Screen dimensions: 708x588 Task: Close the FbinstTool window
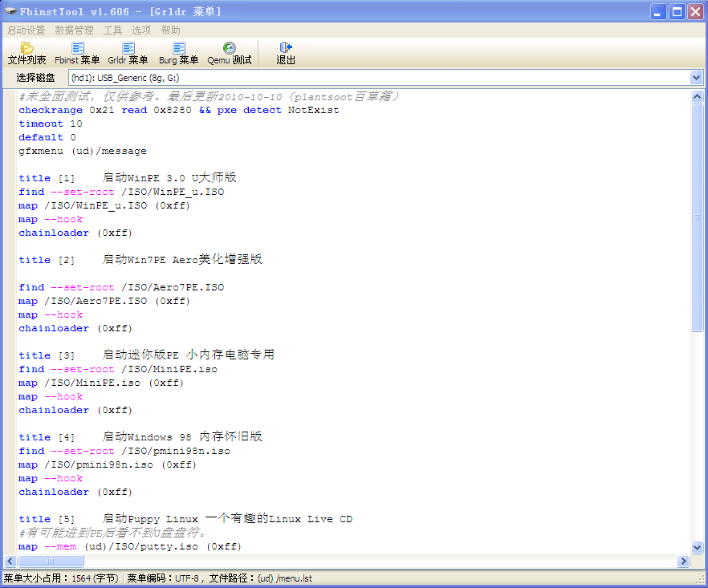pyautogui.click(x=696, y=12)
